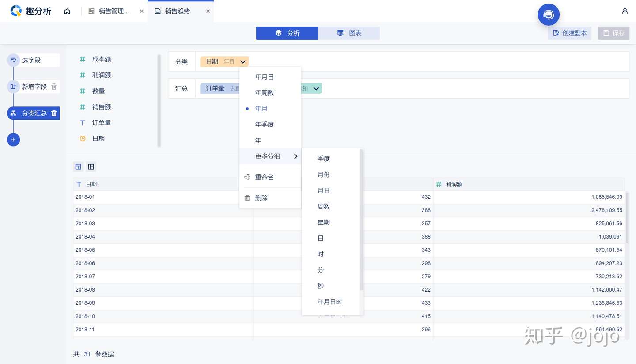Close the 销售管理 tab
636x364 pixels.
141,11
